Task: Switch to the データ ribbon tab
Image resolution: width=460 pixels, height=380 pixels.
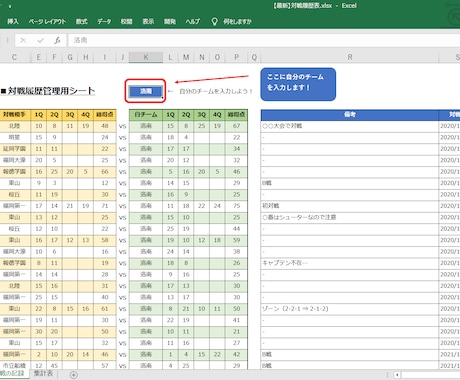Action: 104,22
